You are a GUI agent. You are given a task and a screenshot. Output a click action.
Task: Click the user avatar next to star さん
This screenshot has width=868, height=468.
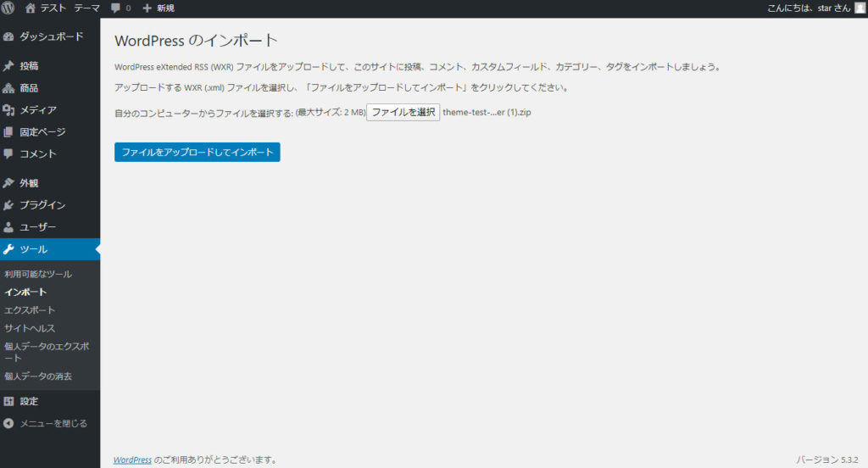pyautogui.click(x=859, y=8)
